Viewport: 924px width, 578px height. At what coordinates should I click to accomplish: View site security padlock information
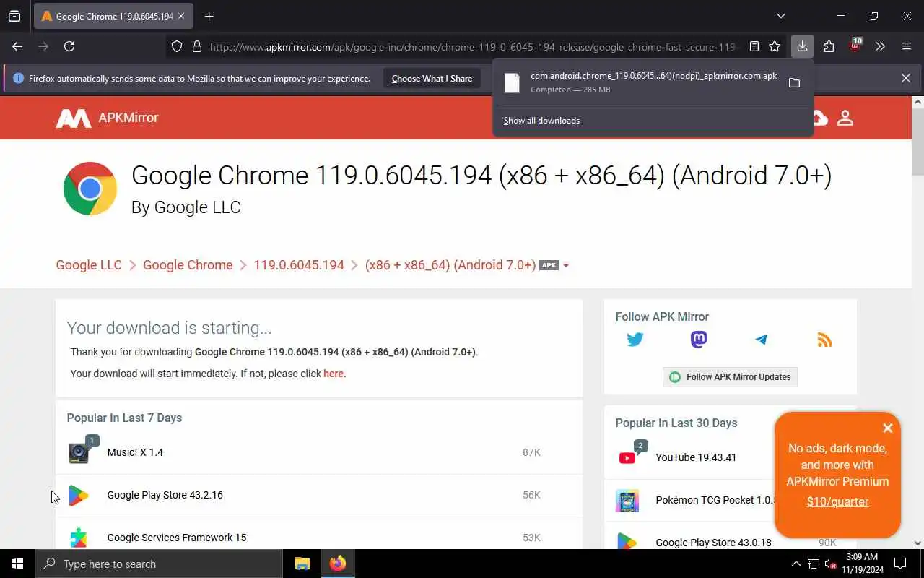196,46
